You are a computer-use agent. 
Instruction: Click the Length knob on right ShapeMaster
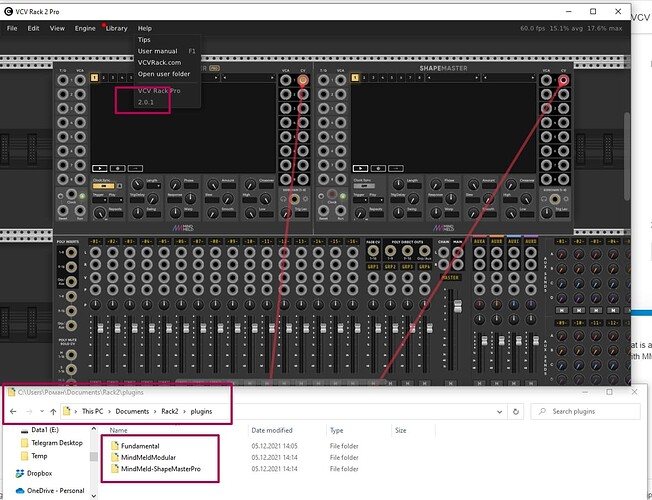pyautogui.click(x=398, y=184)
